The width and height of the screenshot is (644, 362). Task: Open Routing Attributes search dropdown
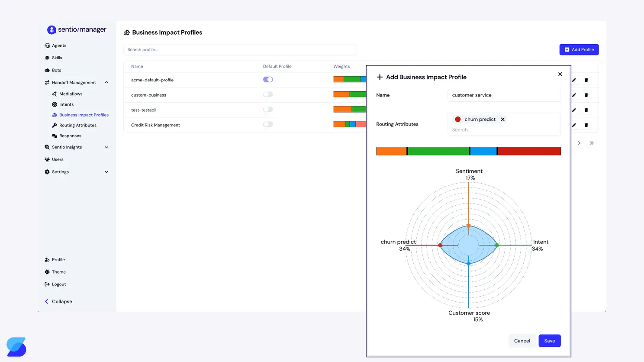pos(504,130)
